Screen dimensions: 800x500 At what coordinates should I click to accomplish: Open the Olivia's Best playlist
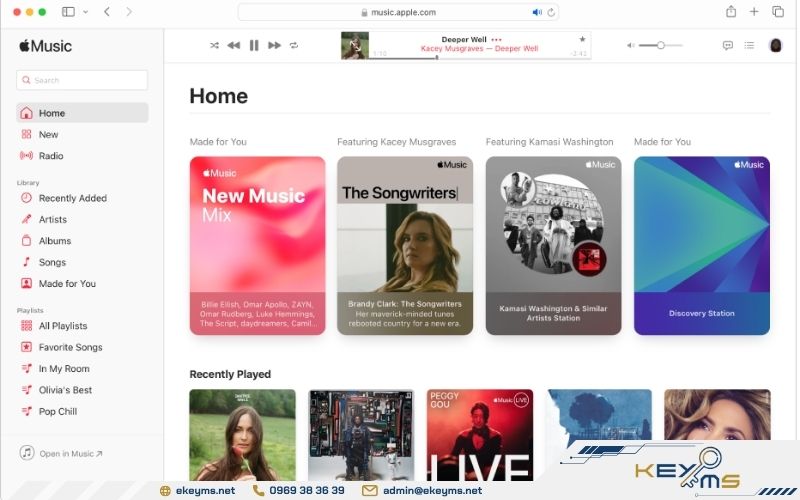pos(82,390)
